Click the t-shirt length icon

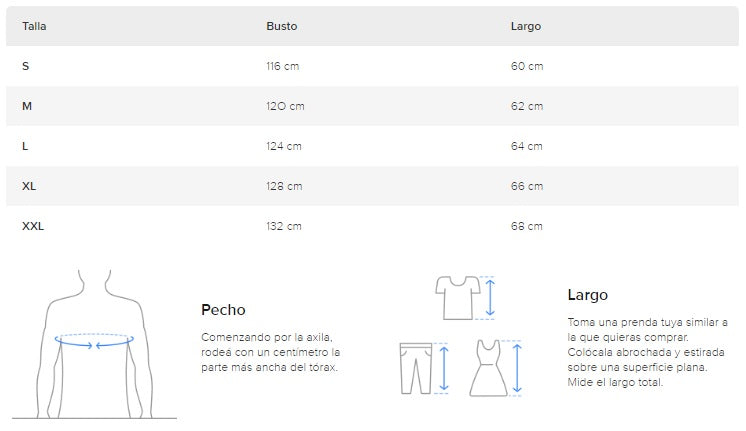456,297
